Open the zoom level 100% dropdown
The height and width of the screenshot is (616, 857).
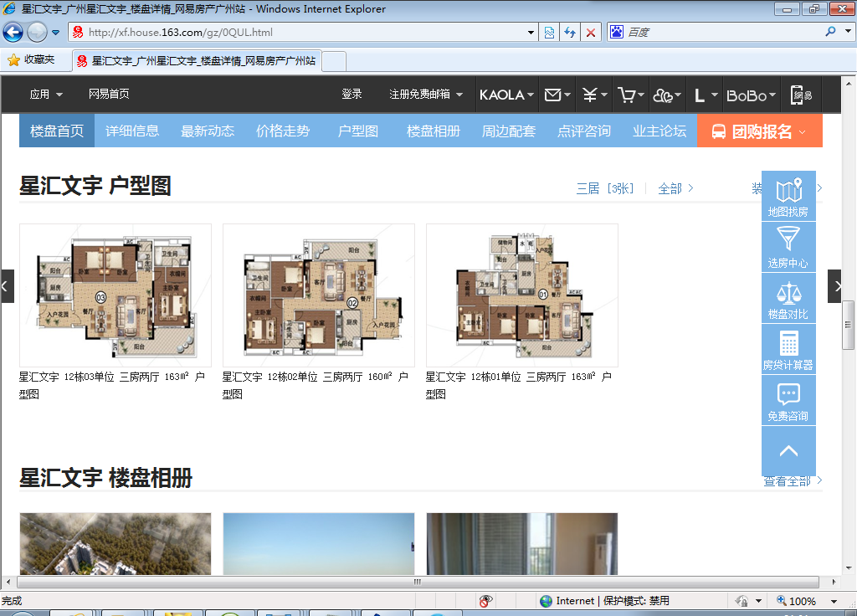pos(834,601)
